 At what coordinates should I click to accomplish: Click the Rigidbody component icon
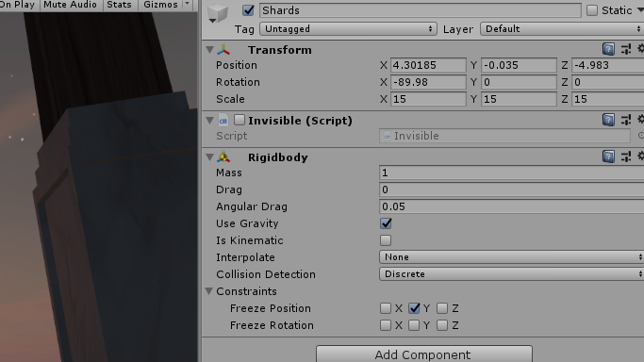click(x=223, y=157)
